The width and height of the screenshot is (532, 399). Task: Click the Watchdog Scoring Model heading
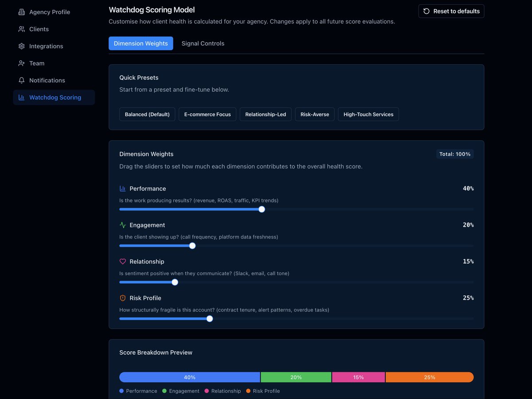(152, 10)
